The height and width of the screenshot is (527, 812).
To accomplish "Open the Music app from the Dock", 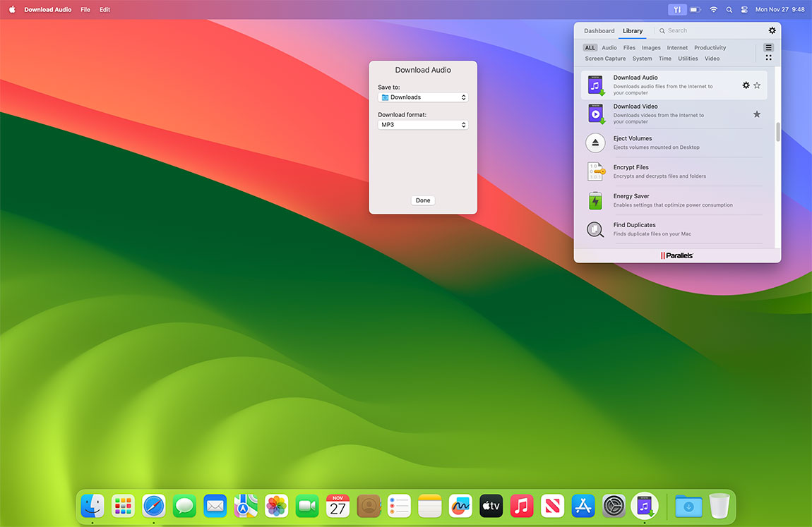I will 521,506.
